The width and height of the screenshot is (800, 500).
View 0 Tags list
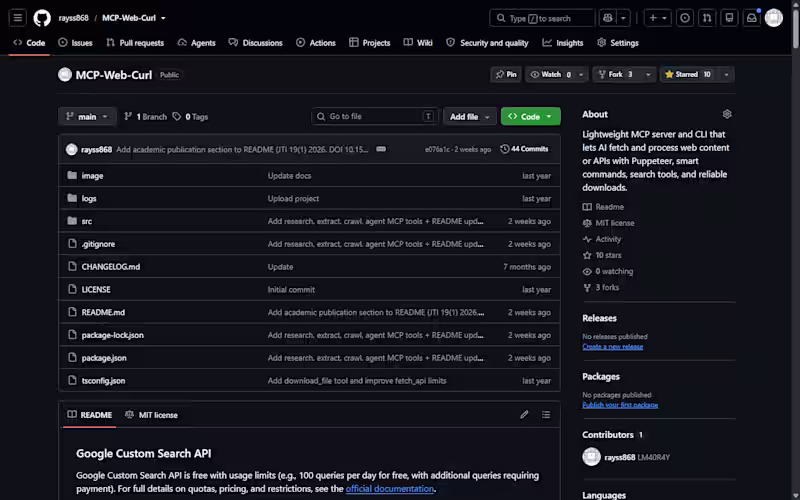190,117
